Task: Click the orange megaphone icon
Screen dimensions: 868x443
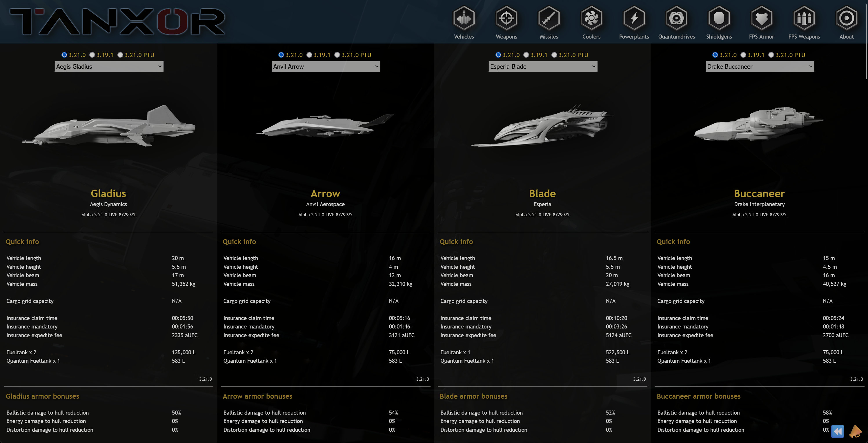Action: [855, 431]
